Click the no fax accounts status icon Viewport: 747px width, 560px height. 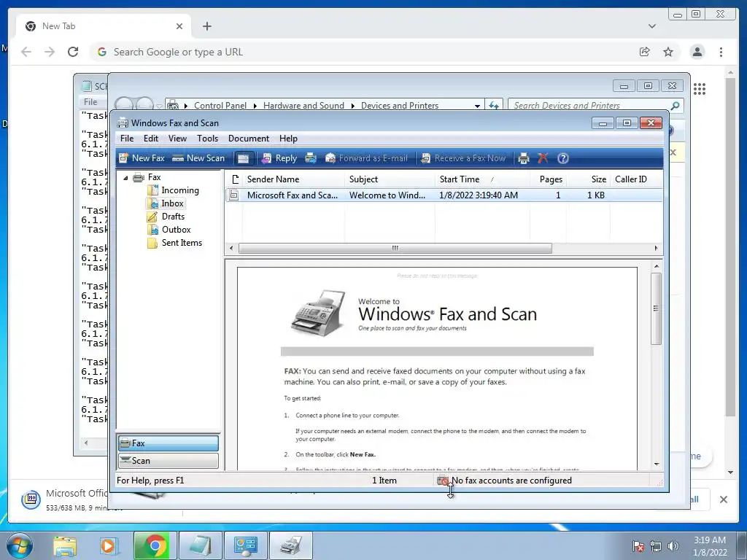[x=443, y=481]
